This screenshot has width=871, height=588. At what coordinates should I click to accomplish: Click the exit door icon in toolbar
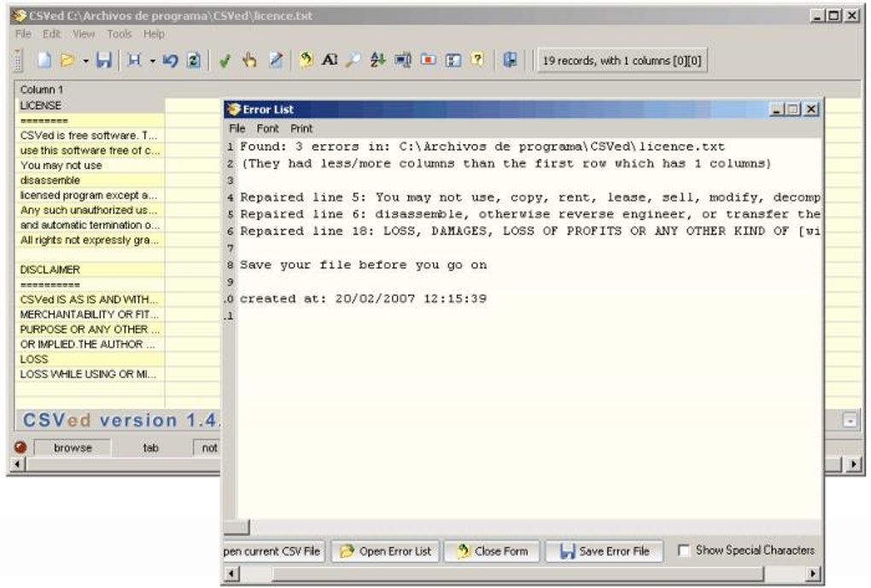click(510, 60)
